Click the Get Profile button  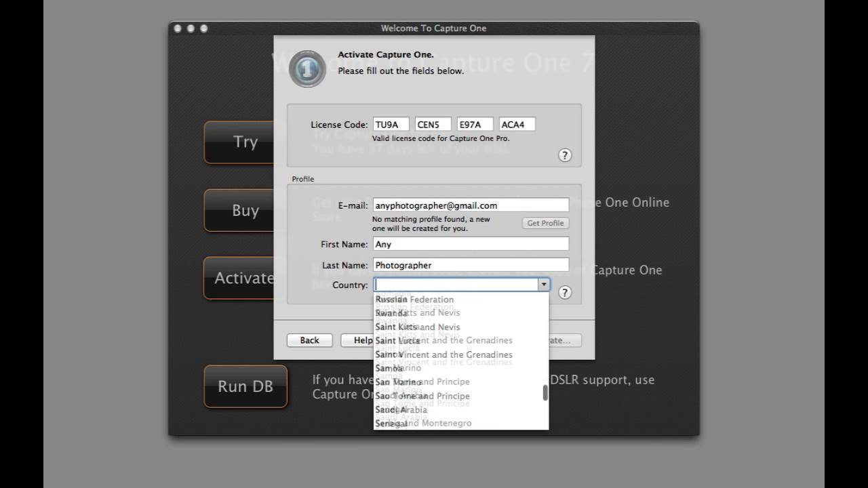point(545,223)
